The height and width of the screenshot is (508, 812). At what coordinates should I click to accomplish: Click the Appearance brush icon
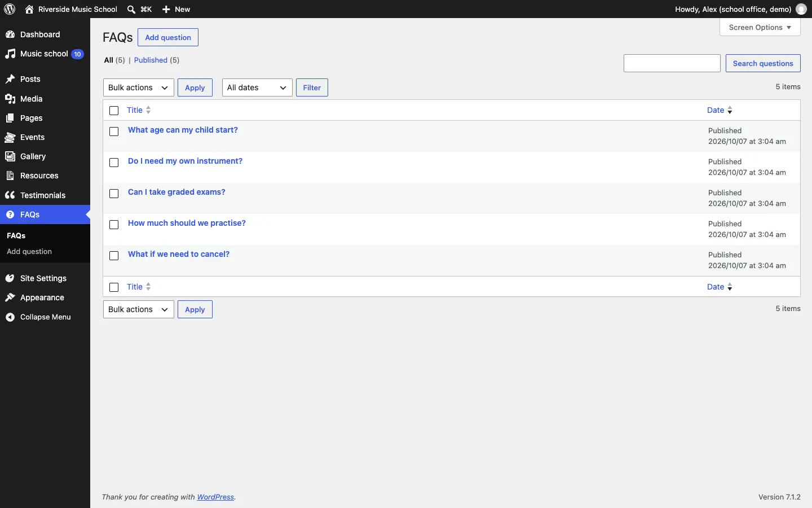[10, 297]
